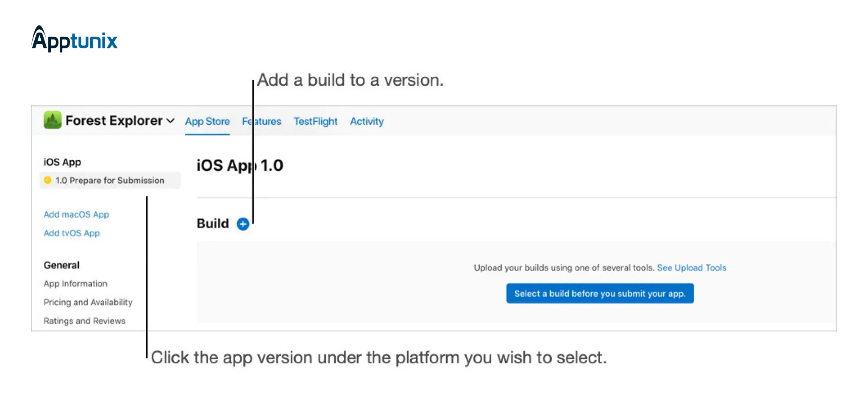Click the Apptunix logo
This screenshot has height=402, width=868.
[x=75, y=40]
